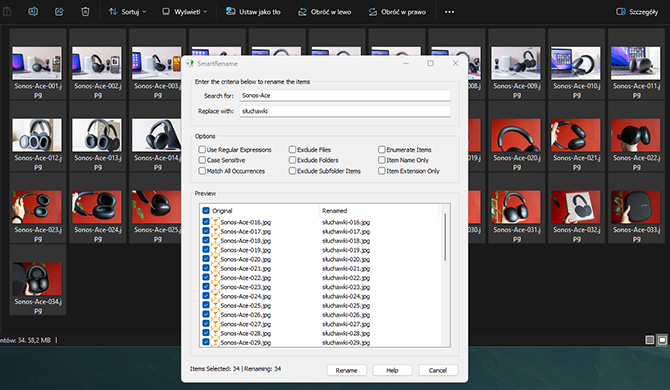Image resolution: width=670 pixels, height=390 pixels.
Task: Click the delete trash icon
Action: [x=85, y=12]
